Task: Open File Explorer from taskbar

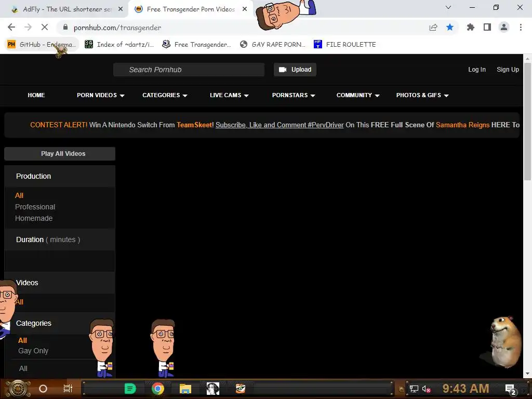Action: coord(185,389)
